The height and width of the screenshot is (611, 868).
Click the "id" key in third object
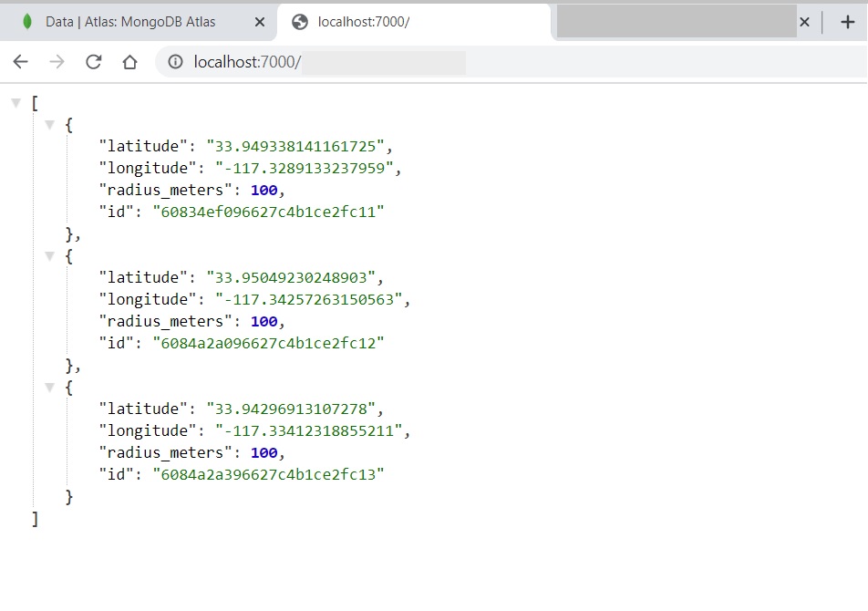click(x=117, y=474)
